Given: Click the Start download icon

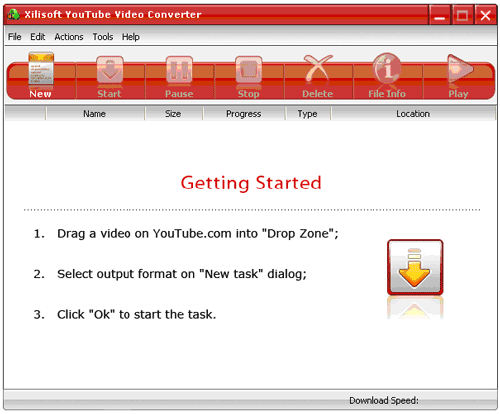Looking at the screenshot, I should (x=110, y=70).
